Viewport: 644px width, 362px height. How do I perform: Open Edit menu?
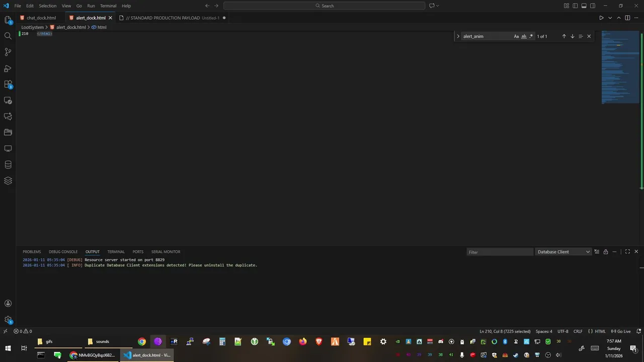30,6
